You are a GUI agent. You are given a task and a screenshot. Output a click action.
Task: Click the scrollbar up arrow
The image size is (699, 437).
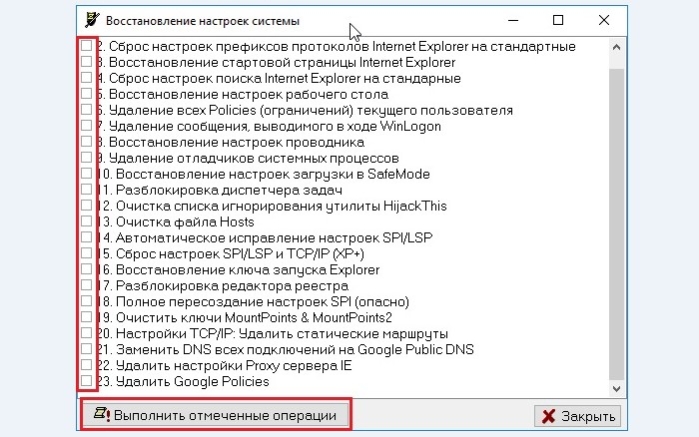click(x=617, y=47)
